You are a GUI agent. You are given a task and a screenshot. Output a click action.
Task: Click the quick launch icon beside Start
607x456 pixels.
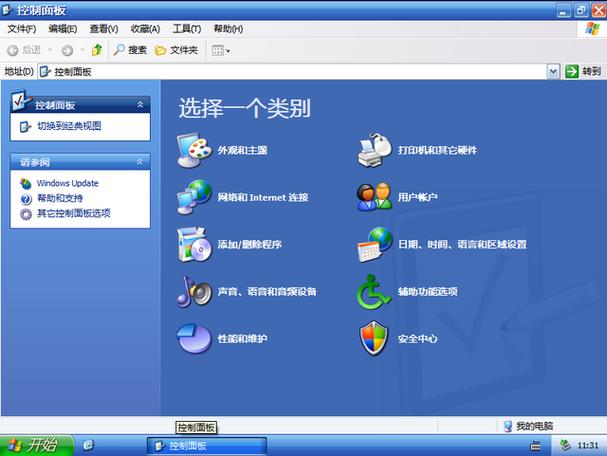click(x=88, y=446)
